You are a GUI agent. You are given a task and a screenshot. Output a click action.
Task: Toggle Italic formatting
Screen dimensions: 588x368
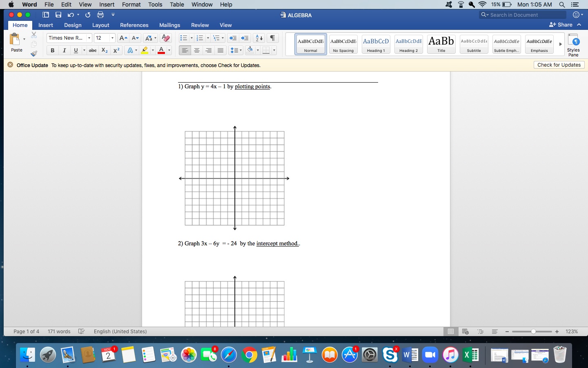[x=64, y=50]
